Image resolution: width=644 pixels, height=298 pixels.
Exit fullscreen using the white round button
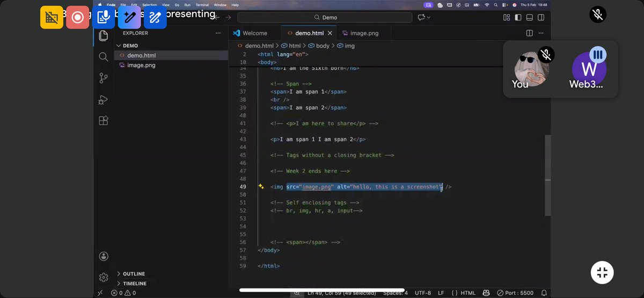coord(602,272)
